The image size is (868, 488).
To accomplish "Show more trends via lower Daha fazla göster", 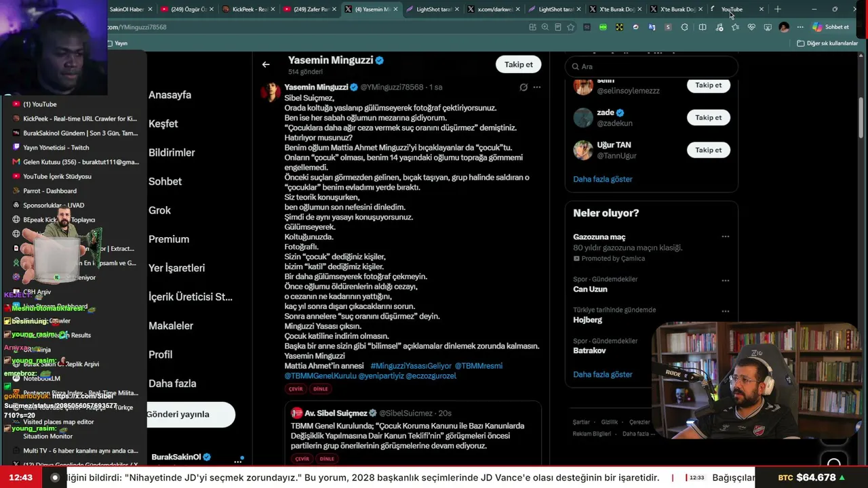I will (603, 374).
